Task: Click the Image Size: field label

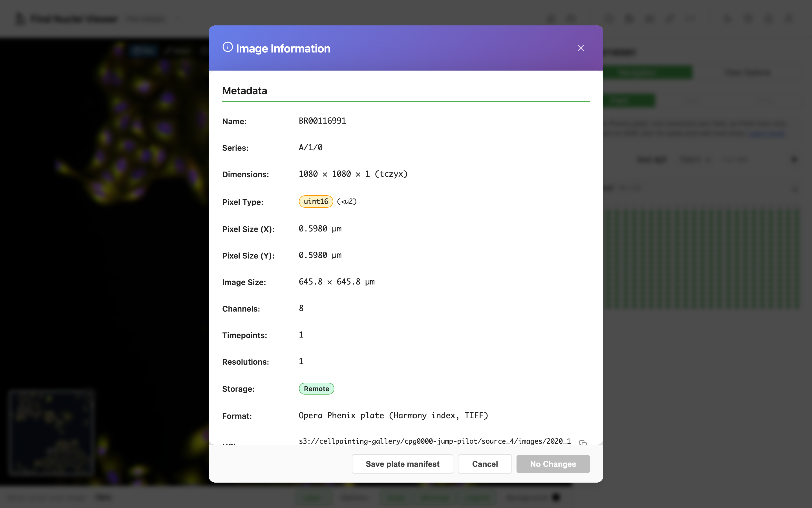Action: click(244, 282)
